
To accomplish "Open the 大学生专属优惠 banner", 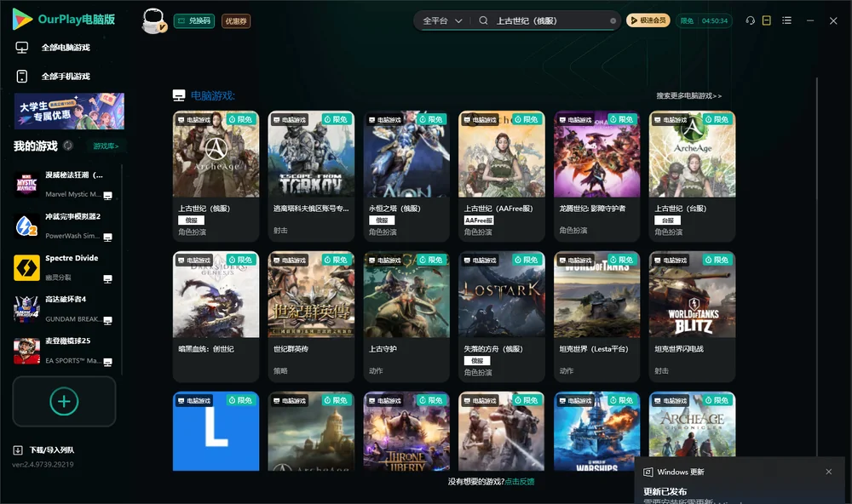I will [69, 111].
